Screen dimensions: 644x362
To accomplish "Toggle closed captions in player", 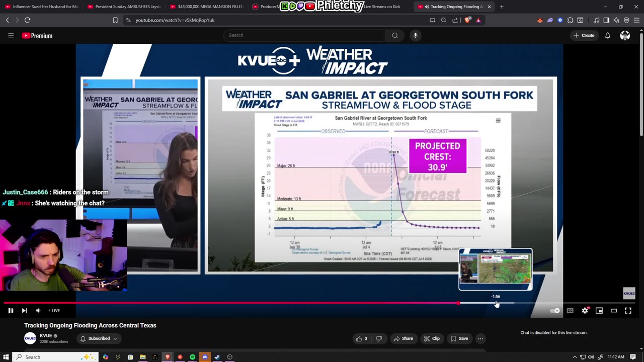I will coord(570,311).
